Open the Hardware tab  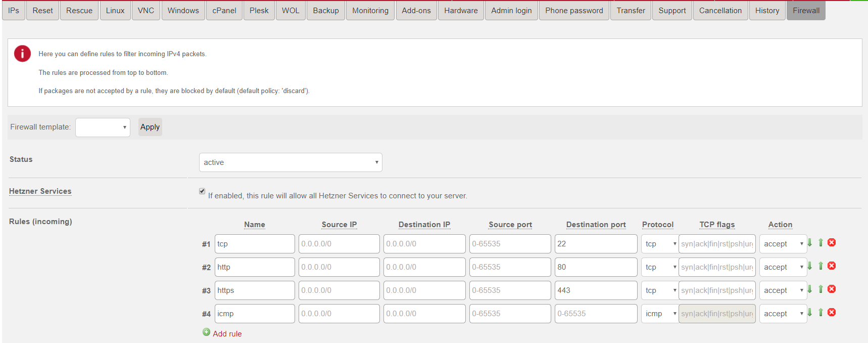pyautogui.click(x=461, y=11)
